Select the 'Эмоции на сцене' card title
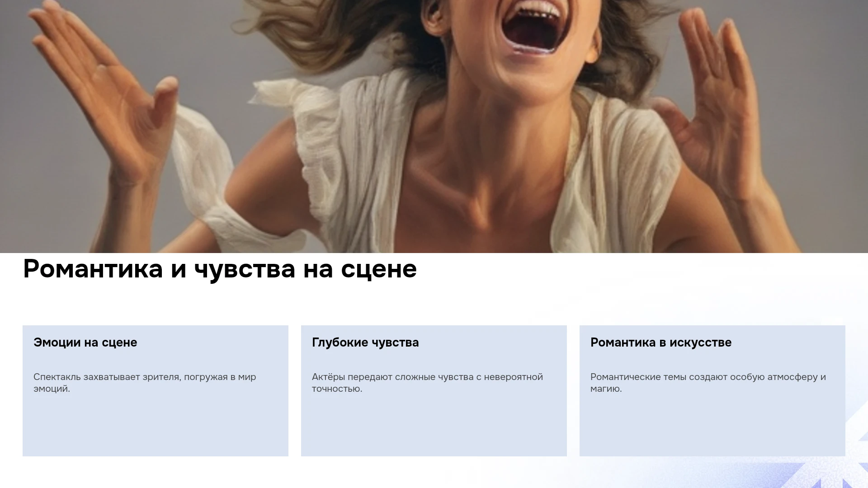The height and width of the screenshot is (488, 868). [85, 343]
